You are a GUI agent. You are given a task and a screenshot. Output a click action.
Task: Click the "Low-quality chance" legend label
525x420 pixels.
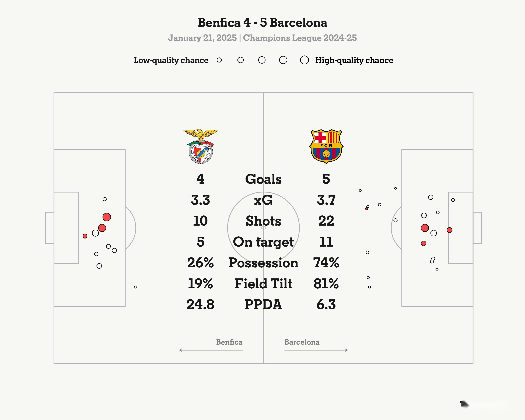click(171, 60)
